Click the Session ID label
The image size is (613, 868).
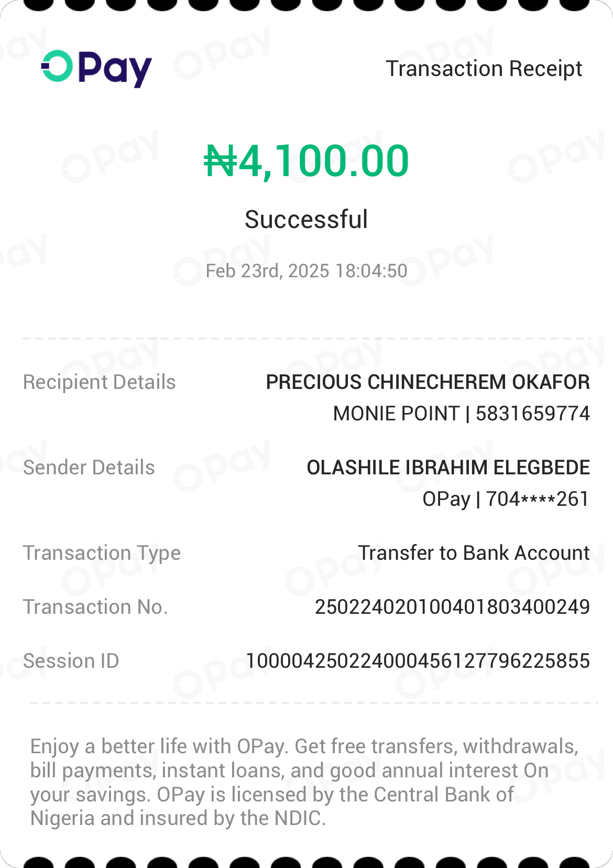(x=71, y=661)
